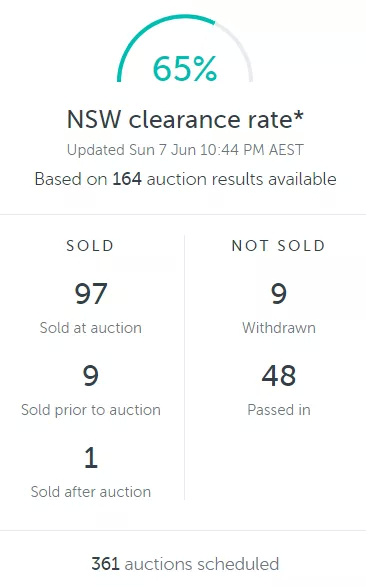The width and height of the screenshot is (366, 587).
Task: Click the Sold at auction label
Action: click(x=91, y=328)
